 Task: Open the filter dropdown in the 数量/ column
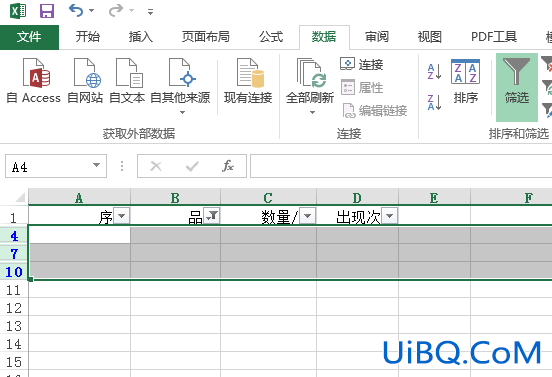[x=308, y=216]
